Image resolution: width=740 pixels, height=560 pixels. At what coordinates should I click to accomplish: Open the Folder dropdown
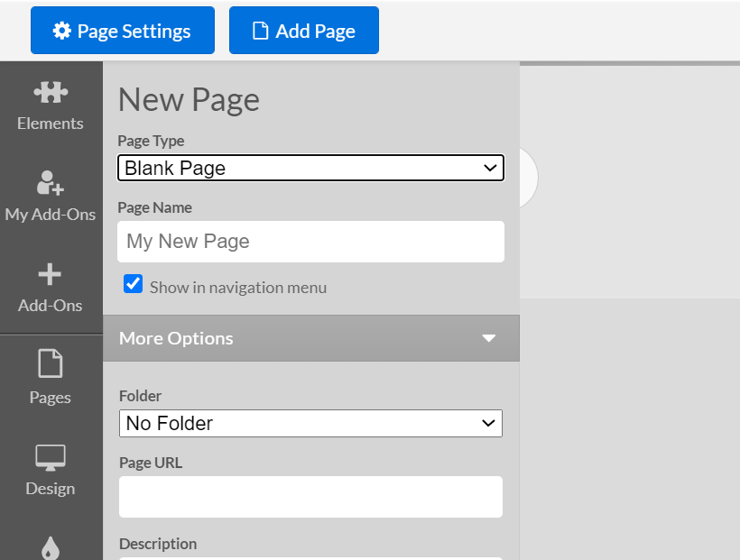[x=310, y=423]
